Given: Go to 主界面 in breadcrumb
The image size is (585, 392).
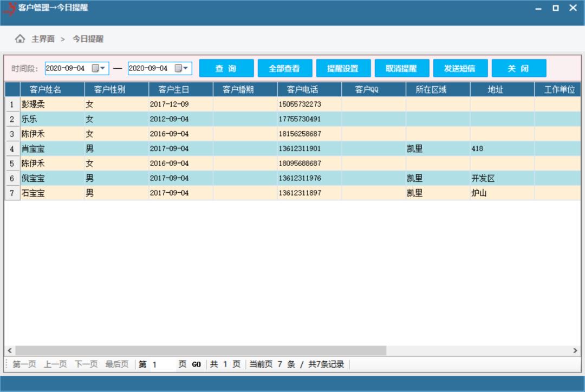Looking at the screenshot, I should pyautogui.click(x=43, y=39).
